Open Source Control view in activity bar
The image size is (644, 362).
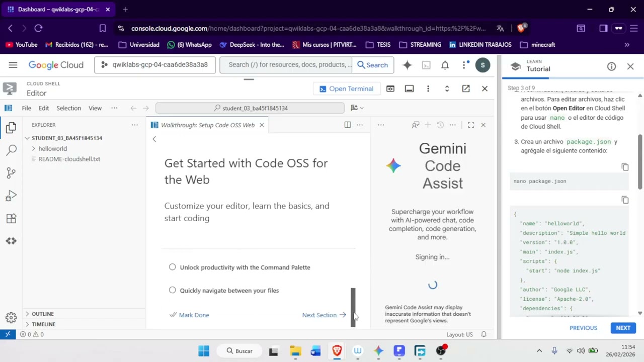(x=11, y=172)
